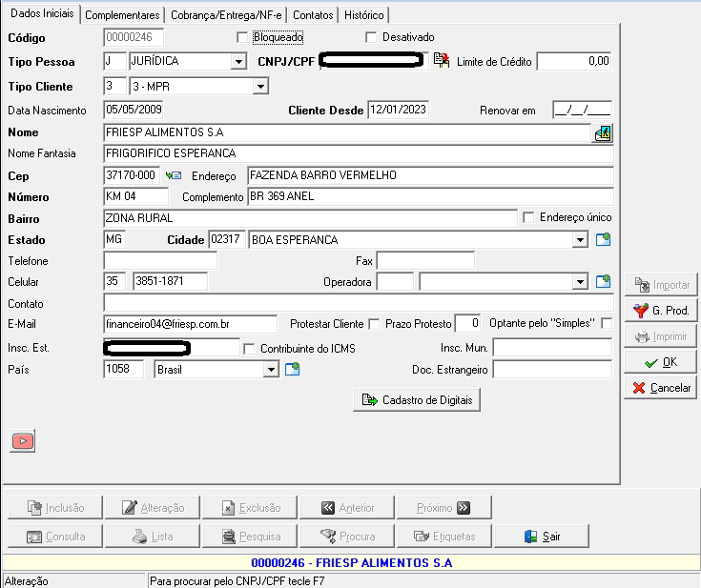Open the Operadora dropdown list
The width and height of the screenshot is (701, 588).
click(580, 282)
